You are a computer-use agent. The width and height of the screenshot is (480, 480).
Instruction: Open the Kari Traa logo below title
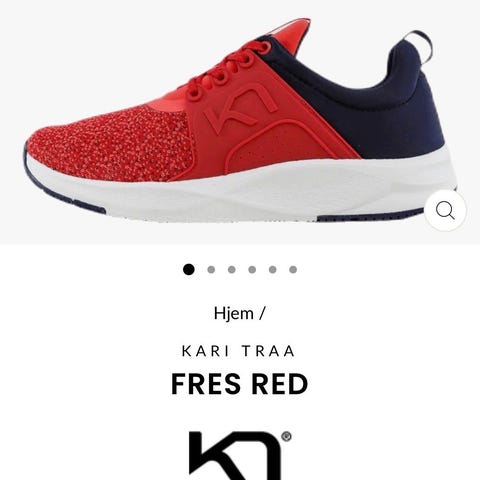tap(236, 456)
